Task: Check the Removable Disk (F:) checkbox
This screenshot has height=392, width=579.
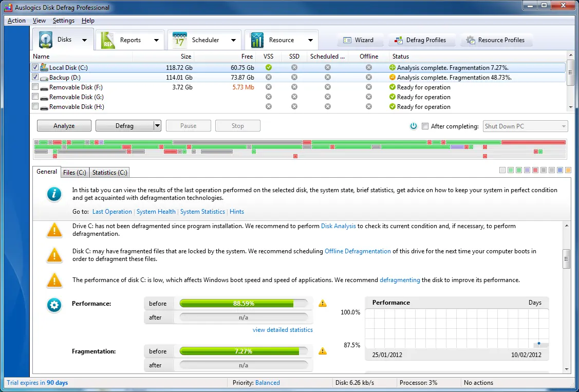Action: click(x=35, y=87)
